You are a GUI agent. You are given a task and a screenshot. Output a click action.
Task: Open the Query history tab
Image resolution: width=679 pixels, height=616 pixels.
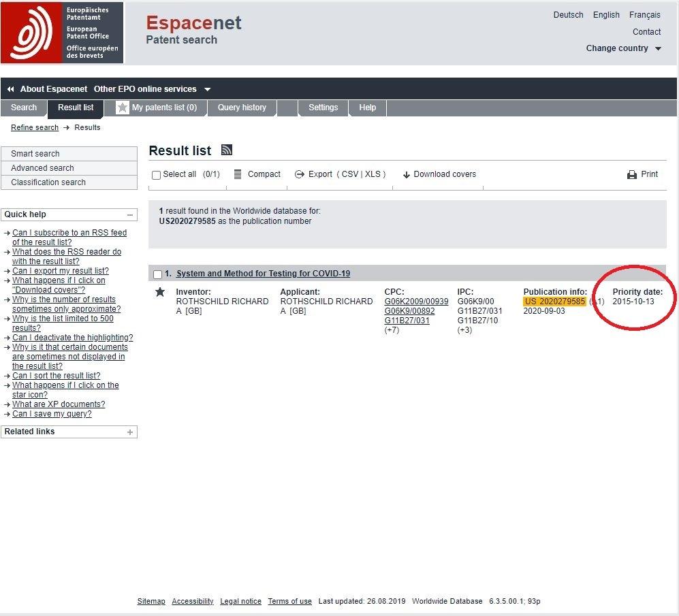coord(242,108)
